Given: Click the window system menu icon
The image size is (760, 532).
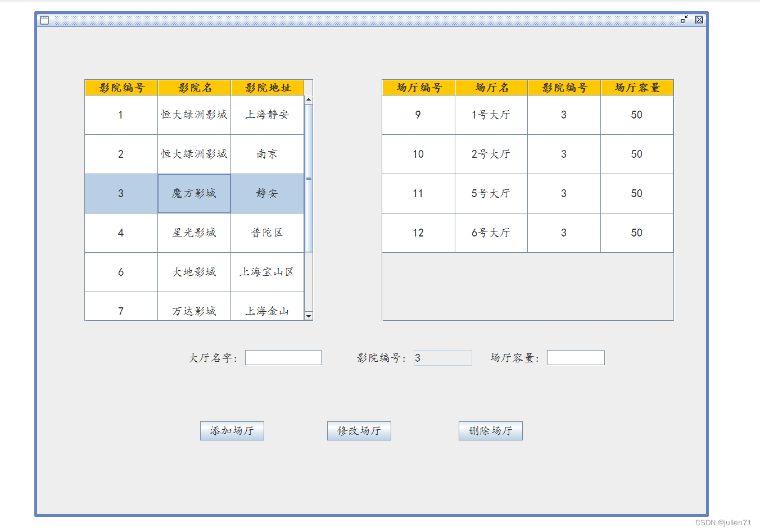Looking at the screenshot, I should tap(44, 20).
